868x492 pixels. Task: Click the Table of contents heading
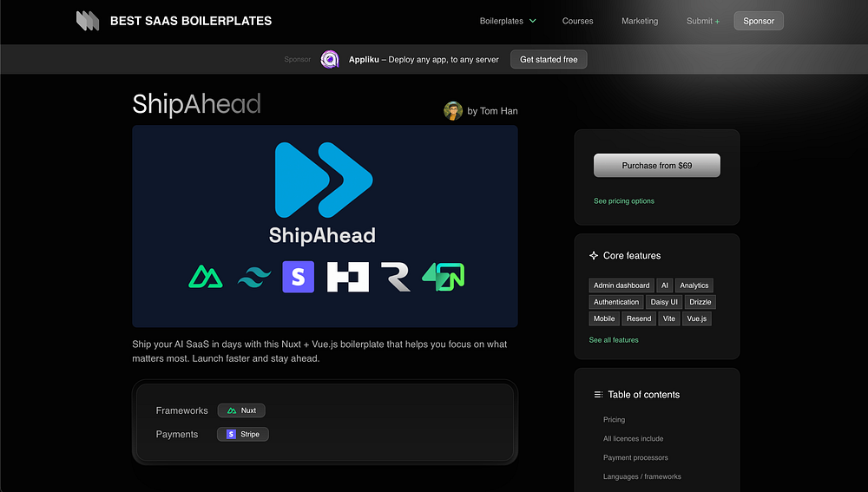[643, 395]
